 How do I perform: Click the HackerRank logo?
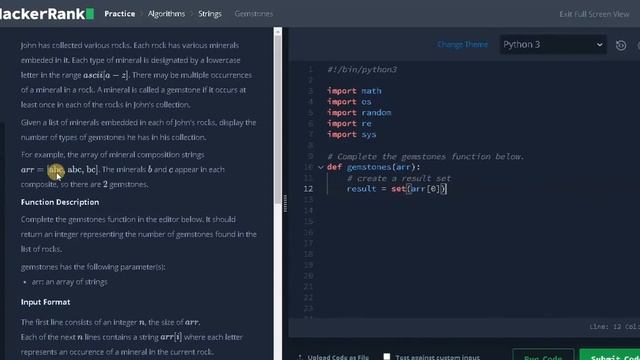pyautogui.click(x=47, y=14)
